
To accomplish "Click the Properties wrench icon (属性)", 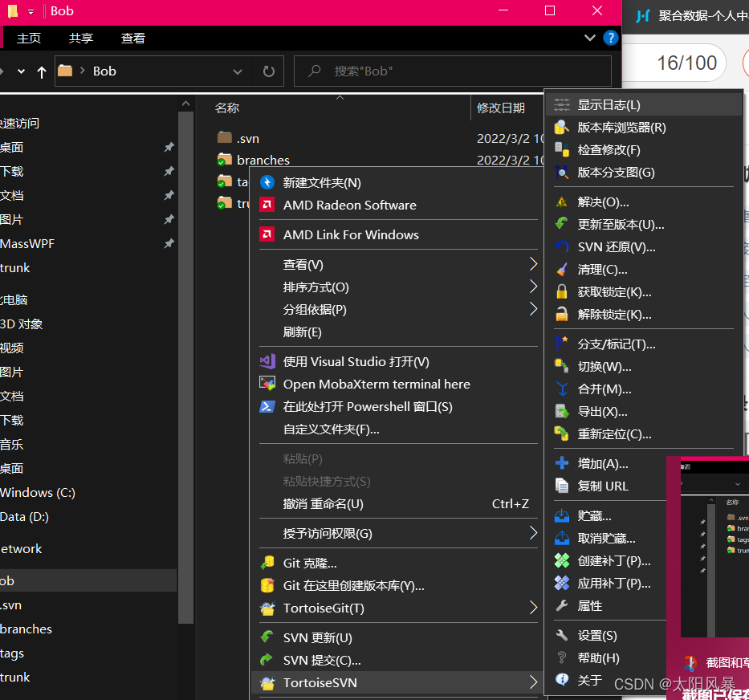I will coord(562,606).
